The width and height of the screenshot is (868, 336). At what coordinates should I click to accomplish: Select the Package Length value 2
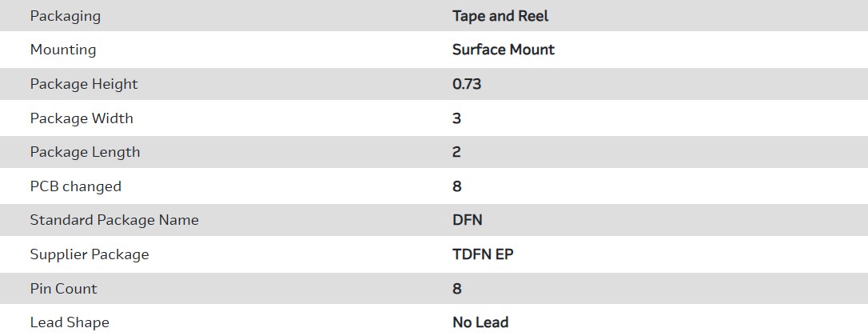457,152
